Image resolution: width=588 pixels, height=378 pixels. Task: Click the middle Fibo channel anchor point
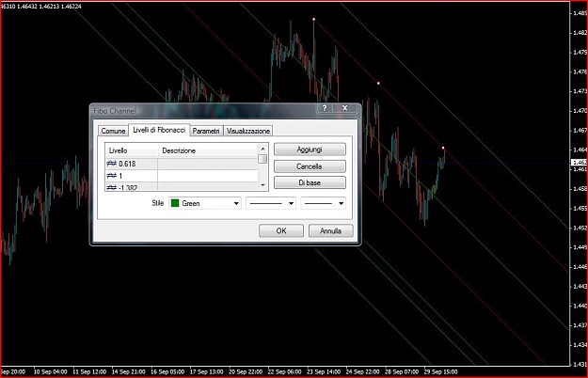pos(378,83)
